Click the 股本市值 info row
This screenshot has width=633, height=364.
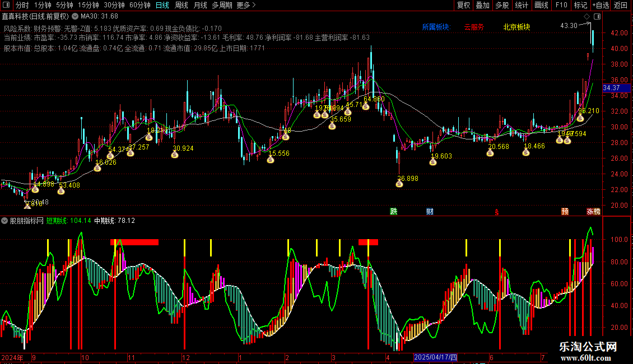tap(134, 48)
